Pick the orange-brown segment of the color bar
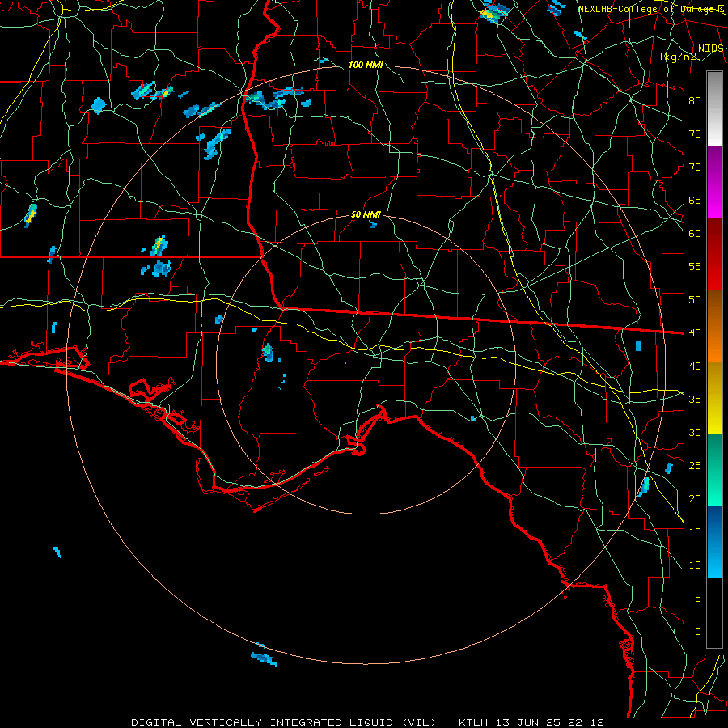 714,326
